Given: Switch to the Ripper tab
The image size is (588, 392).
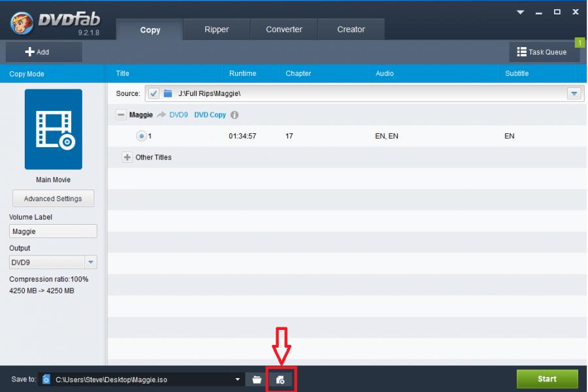Looking at the screenshot, I should pyautogui.click(x=216, y=29).
